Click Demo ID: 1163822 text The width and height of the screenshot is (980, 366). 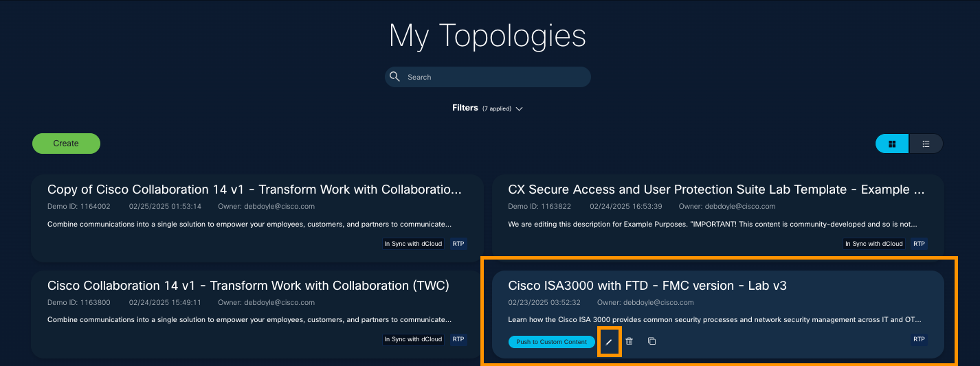point(539,206)
